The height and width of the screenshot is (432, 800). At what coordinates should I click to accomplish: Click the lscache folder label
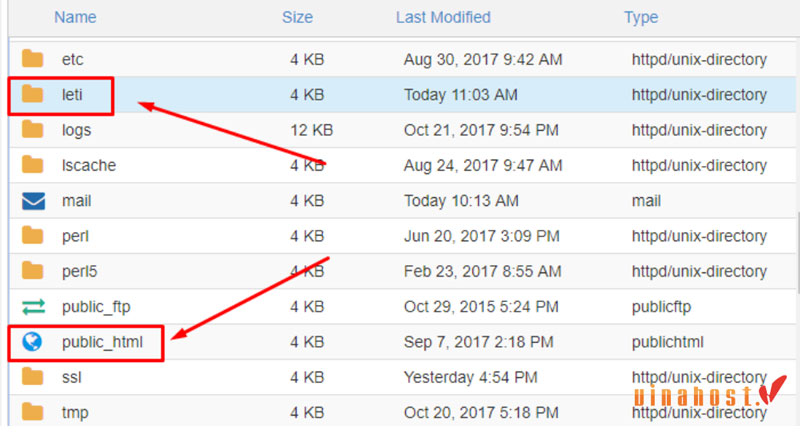tap(89, 165)
